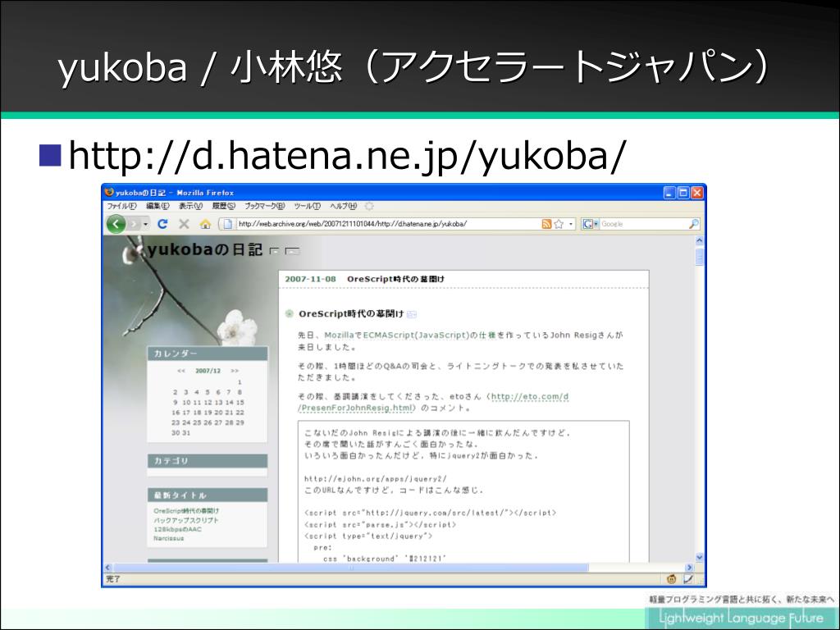Click the 完了 status bar text
This screenshot has height=630, width=840.
(x=113, y=579)
